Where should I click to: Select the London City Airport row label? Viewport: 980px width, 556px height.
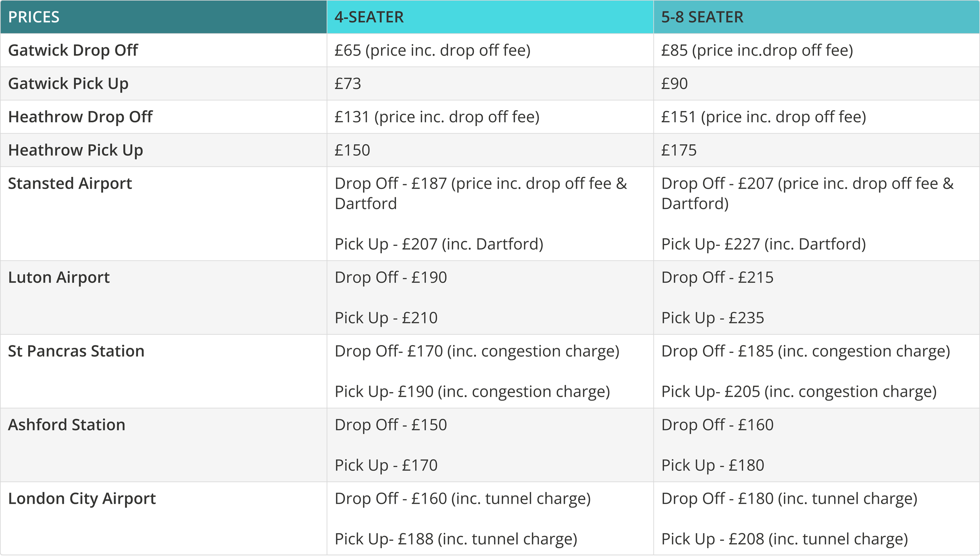pos(82,498)
